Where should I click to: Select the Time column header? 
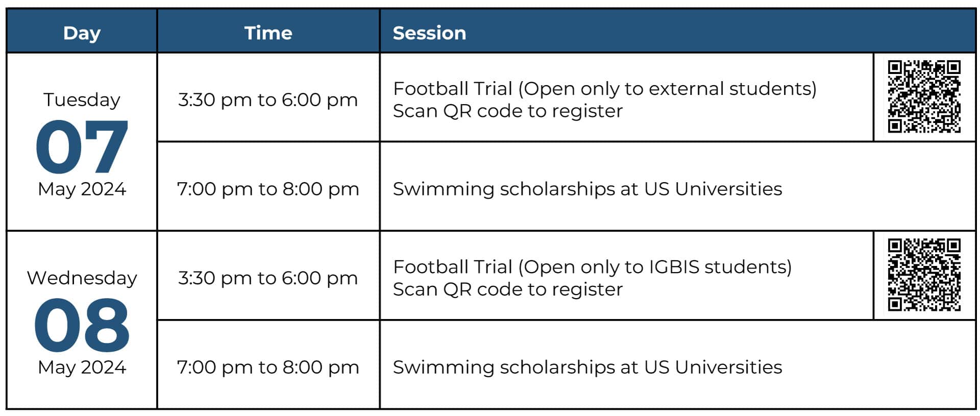268,33
